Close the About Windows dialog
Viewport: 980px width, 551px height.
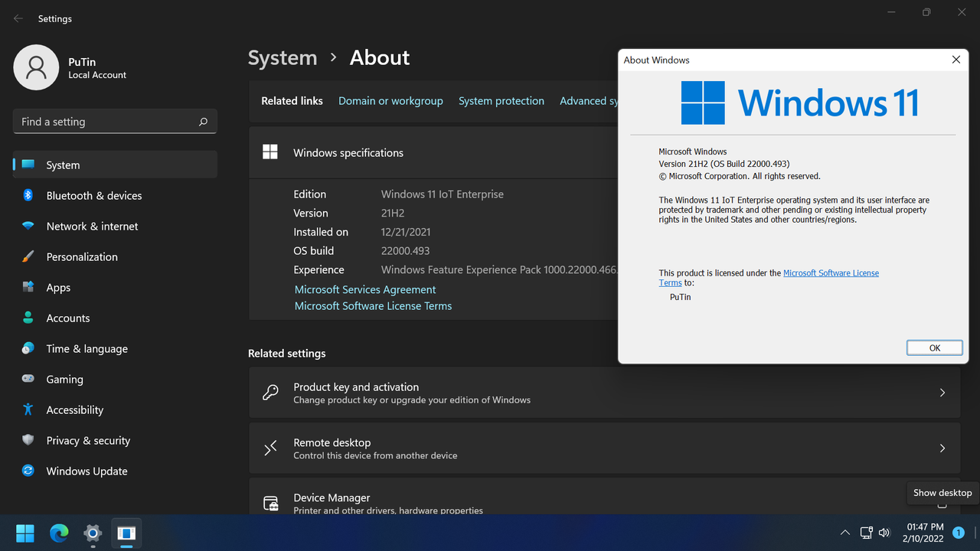[x=955, y=60]
